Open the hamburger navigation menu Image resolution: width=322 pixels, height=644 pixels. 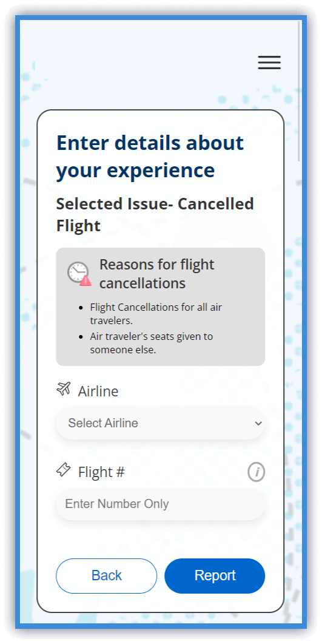(269, 63)
